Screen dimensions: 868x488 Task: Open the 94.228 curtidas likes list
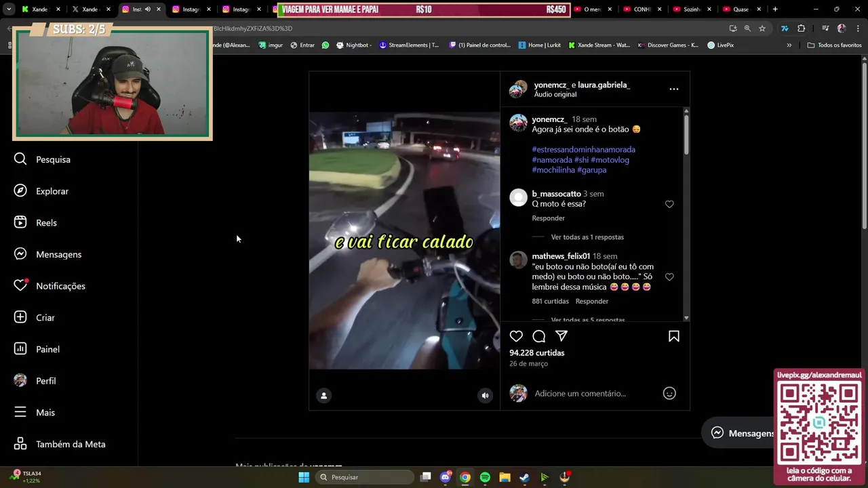click(x=536, y=352)
